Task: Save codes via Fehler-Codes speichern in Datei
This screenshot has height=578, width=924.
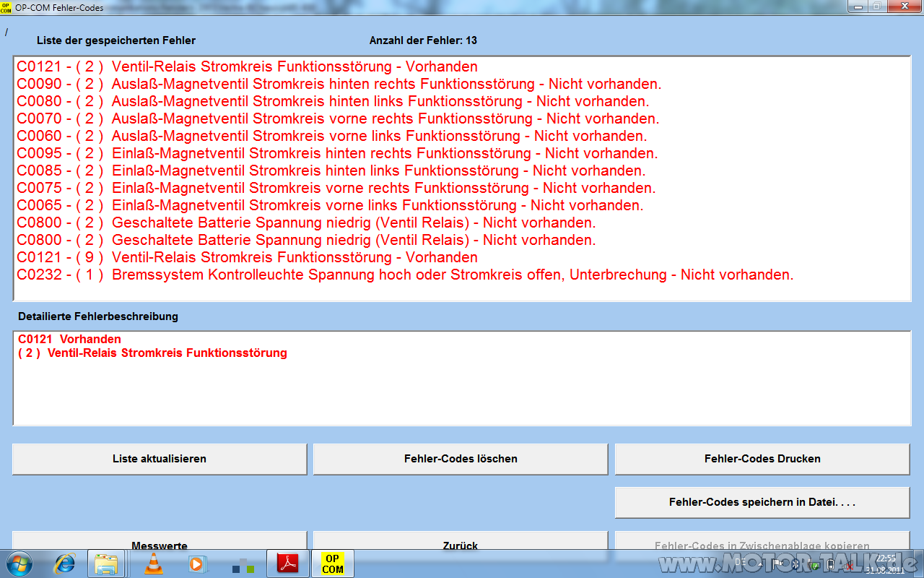Action: (x=762, y=502)
